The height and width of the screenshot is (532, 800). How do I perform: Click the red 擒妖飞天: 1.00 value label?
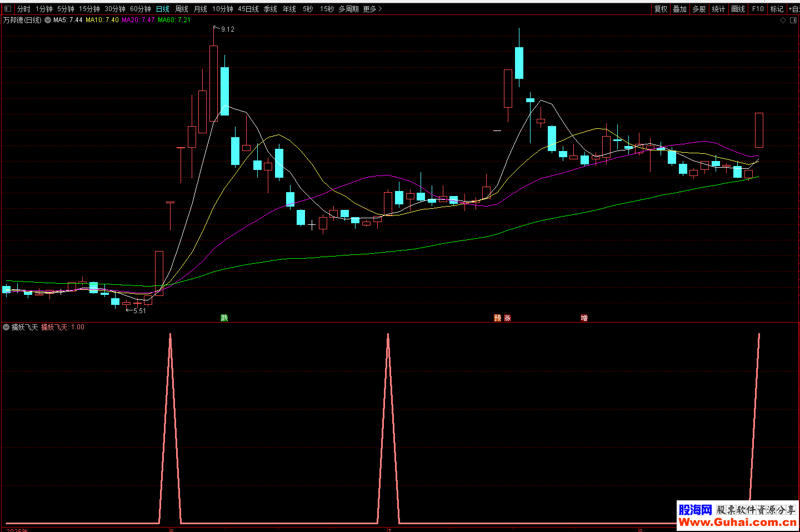point(63,327)
